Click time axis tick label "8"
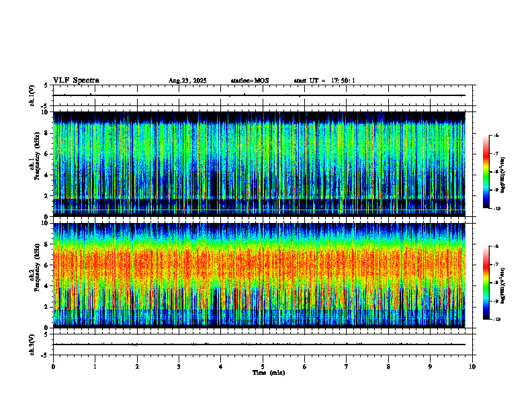The height and width of the screenshot is (411, 532). [x=388, y=367]
